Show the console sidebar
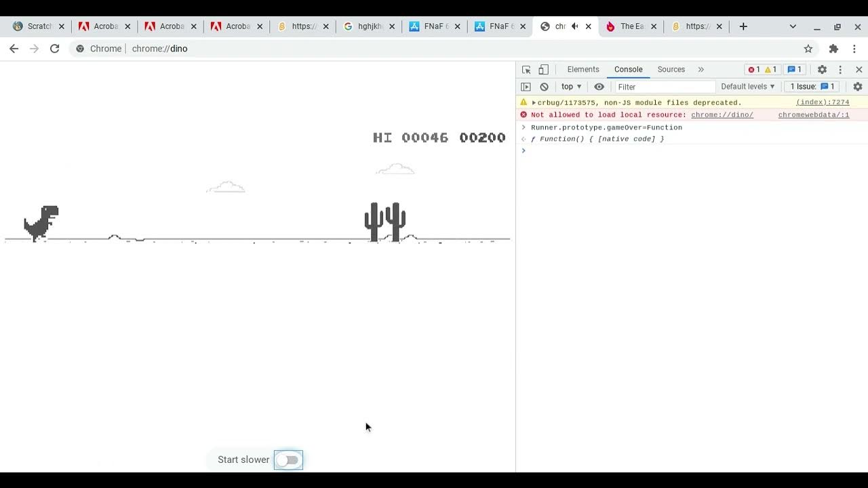This screenshot has height=488, width=868. (x=526, y=87)
